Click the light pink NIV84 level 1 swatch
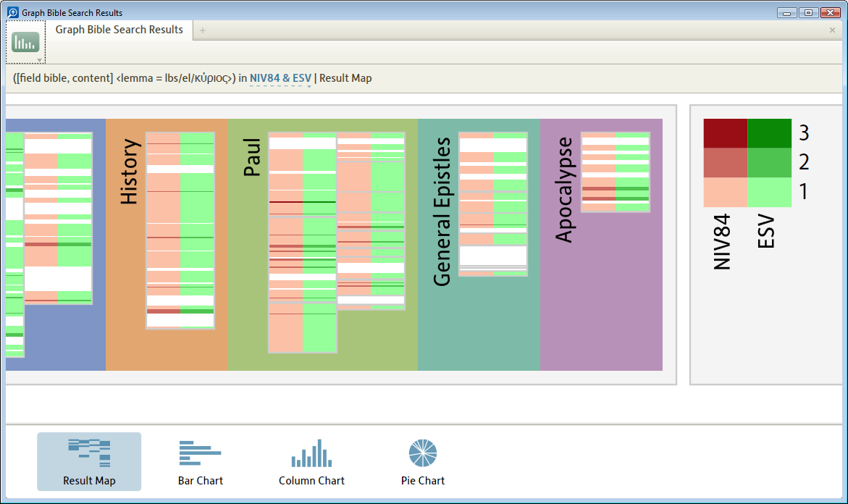This screenshot has width=848, height=504. (x=725, y=192)
